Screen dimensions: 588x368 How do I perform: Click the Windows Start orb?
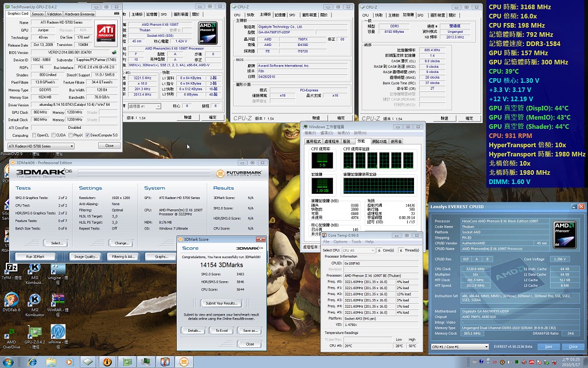tap(7, 362)
